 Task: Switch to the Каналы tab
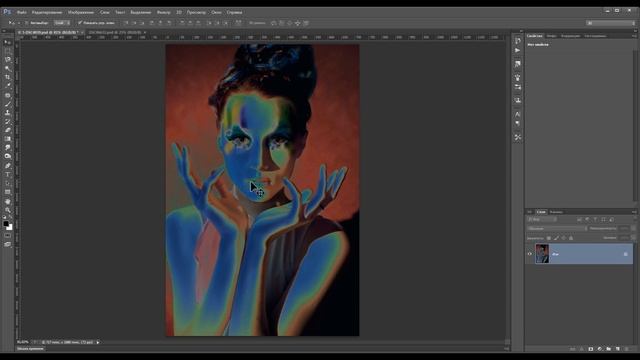point(556,212)
